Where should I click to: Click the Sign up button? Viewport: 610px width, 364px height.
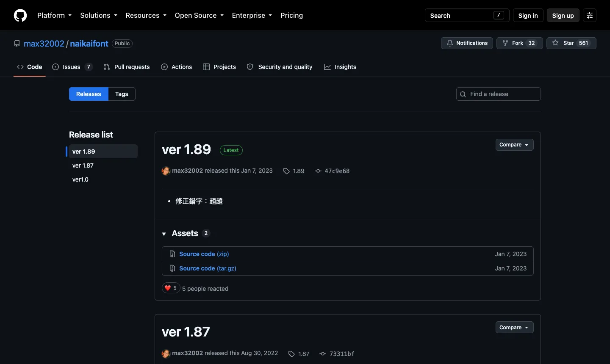tap(563, 15)
